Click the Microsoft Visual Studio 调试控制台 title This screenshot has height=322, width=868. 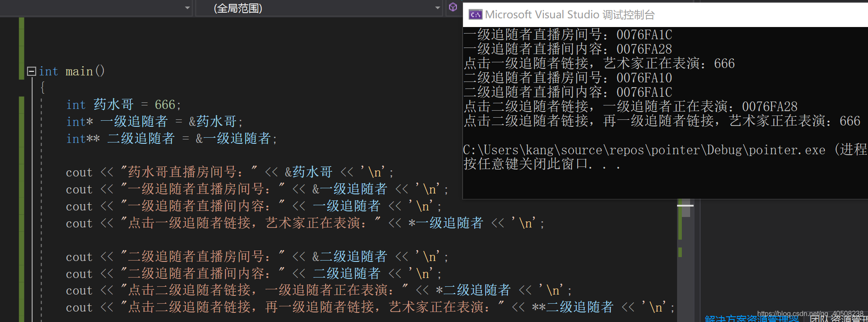[x=570, y=15]
